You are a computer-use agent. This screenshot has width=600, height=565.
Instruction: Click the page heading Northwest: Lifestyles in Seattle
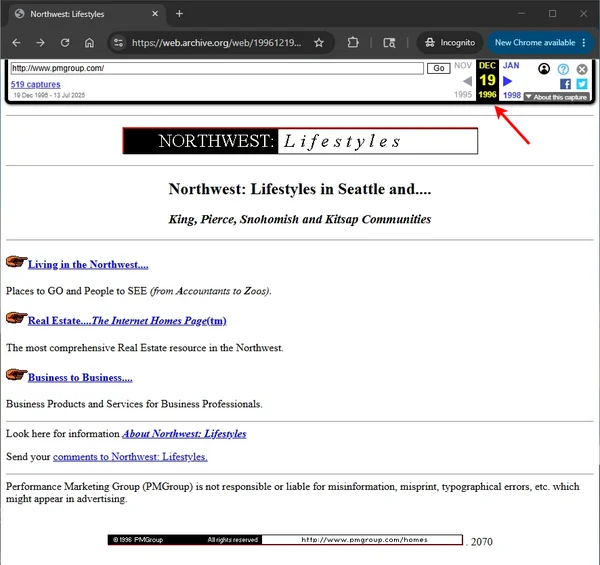tap(300, 189)
